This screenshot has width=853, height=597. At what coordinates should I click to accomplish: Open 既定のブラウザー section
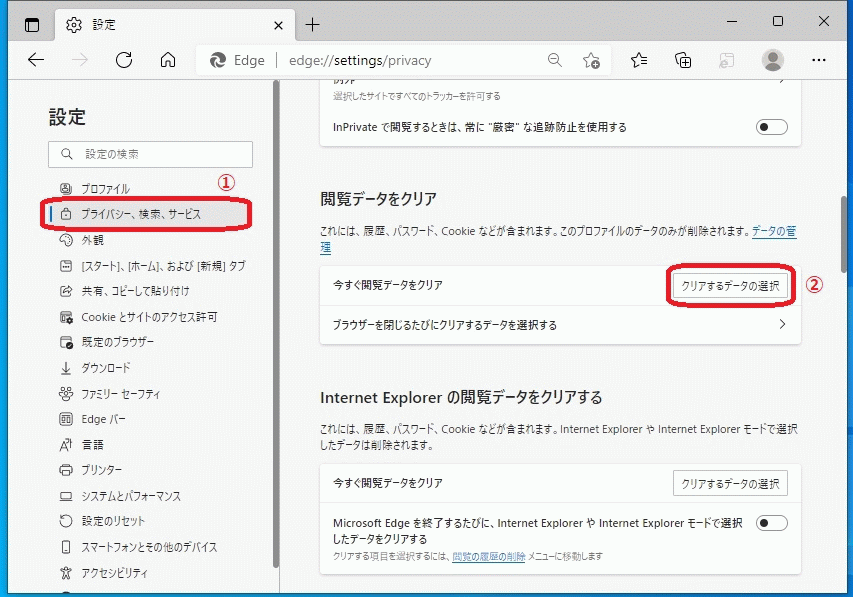click(118, 342)
